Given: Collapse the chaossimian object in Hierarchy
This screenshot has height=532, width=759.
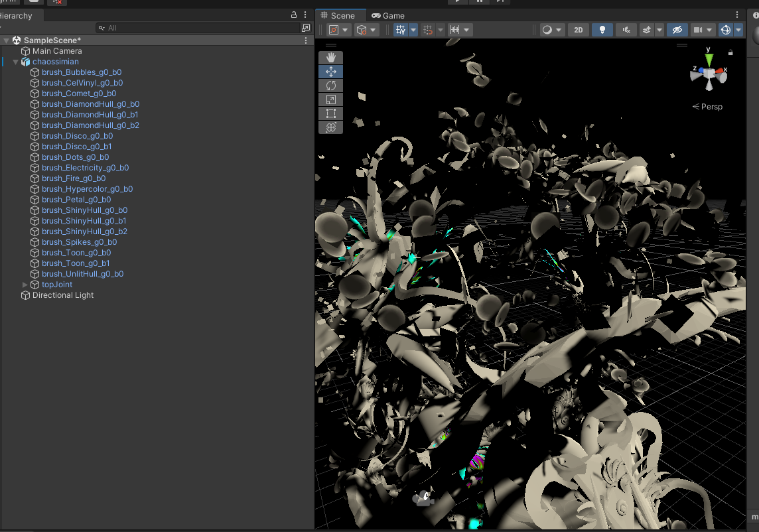Looking at the screenshot, I should click(x=15, y=61).
